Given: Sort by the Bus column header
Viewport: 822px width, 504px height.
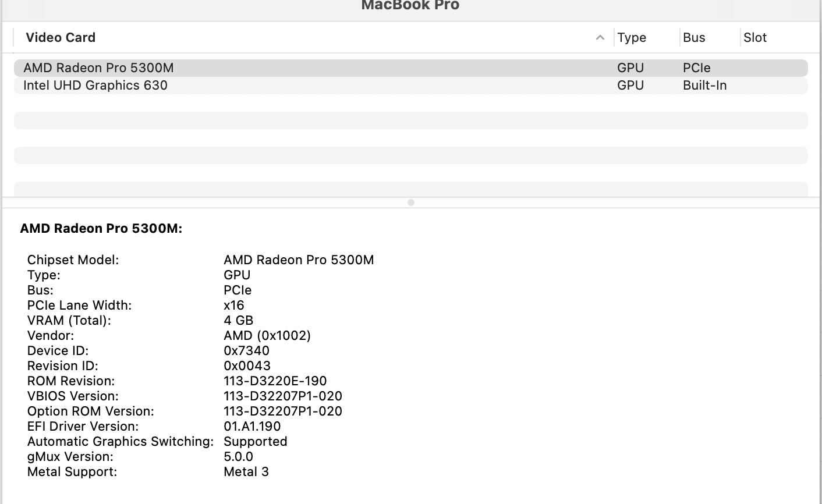Looking at the screenshot, I should pyautogui.click(x=694, y=38).
